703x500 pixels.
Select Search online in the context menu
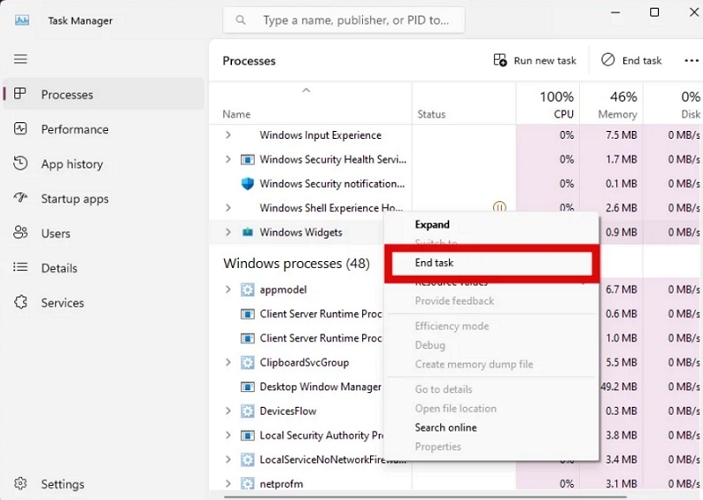coord(491,427)
